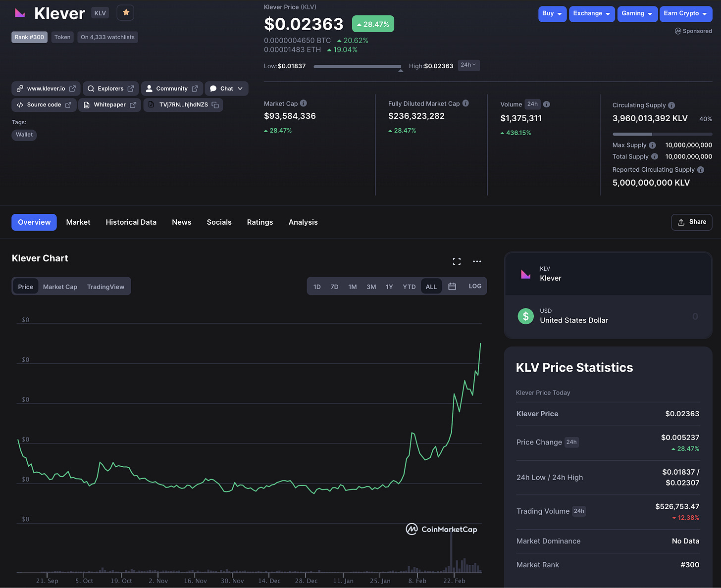Screen dimensions: 721x588
Task: Click the Token badge
Action: 62,37
